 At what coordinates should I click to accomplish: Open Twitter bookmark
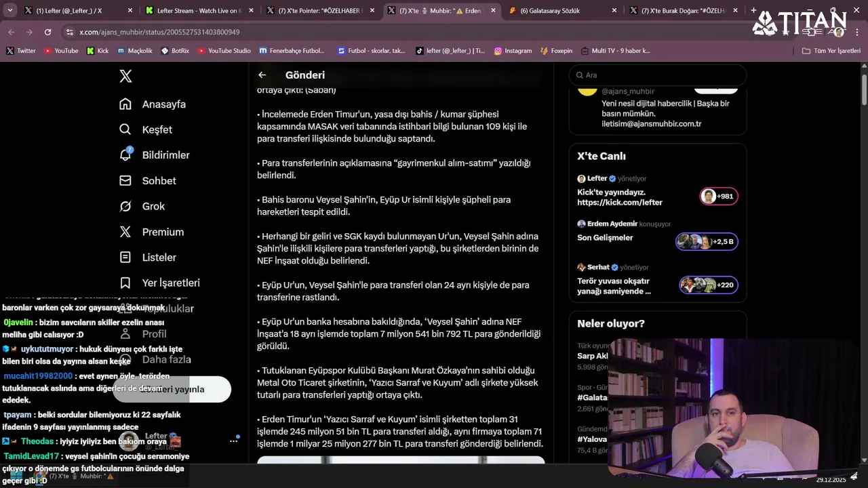[21, 51]
